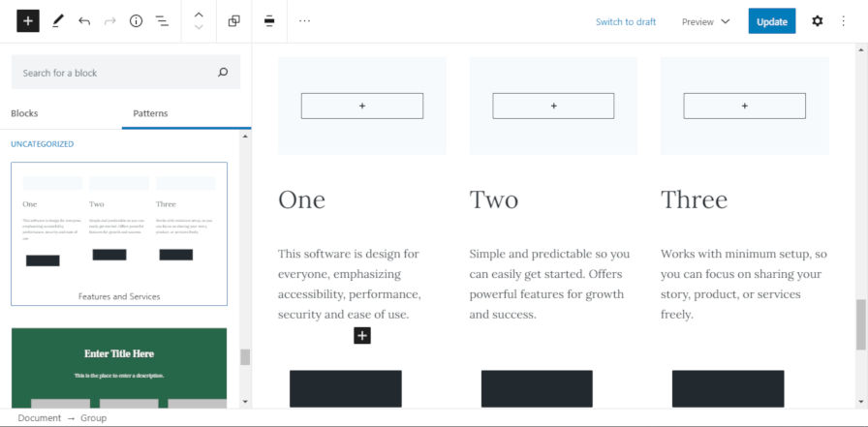
Task: Open the document Details info icon
Action: click(x=136, y=21)
